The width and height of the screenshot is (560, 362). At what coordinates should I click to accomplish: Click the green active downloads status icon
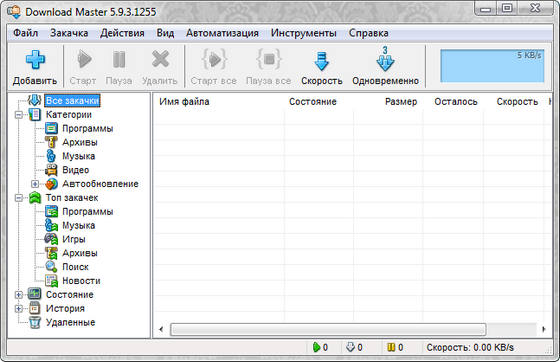316,347
